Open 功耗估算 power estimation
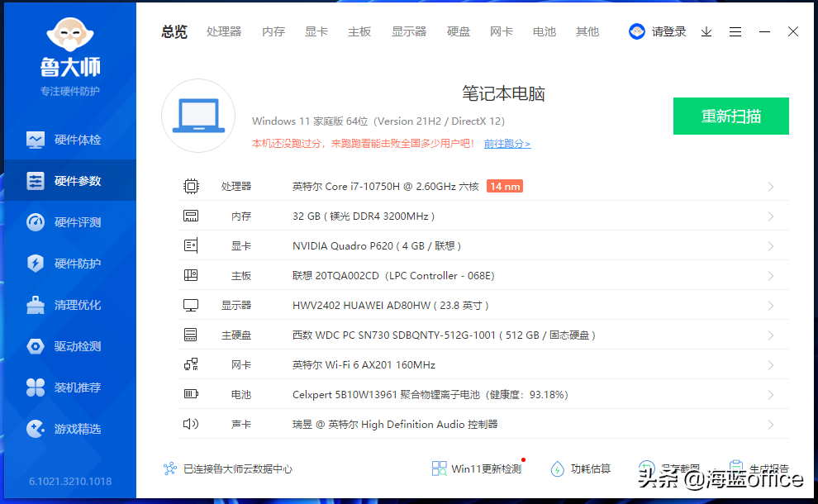 click(581, 468)
